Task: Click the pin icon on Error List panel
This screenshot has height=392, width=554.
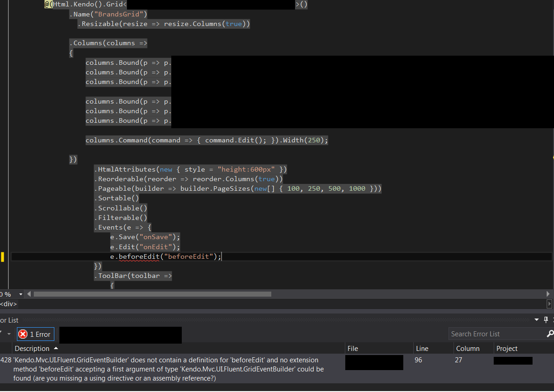Action: click(x=545, y=320)
